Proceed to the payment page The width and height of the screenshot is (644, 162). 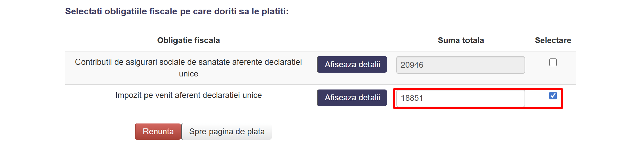227,132
